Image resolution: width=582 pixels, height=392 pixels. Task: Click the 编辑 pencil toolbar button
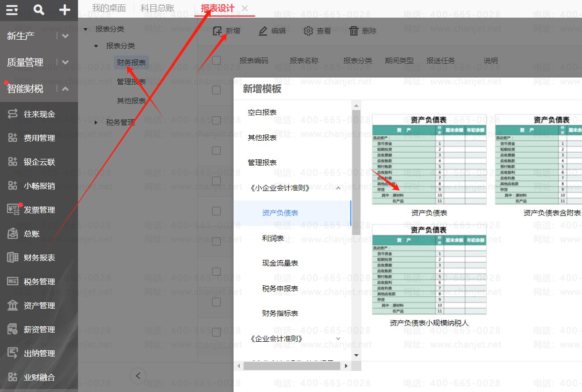coord(263,31)
